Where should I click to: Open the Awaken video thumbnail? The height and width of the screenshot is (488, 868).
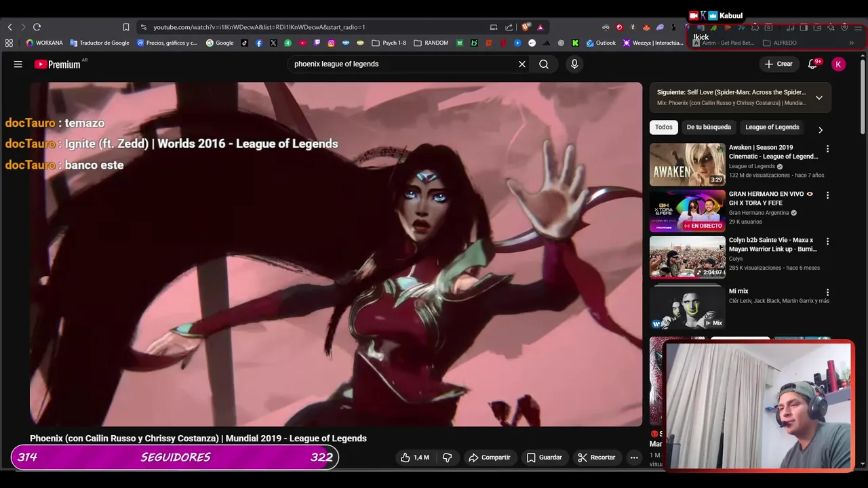click(x=688, y=164)
